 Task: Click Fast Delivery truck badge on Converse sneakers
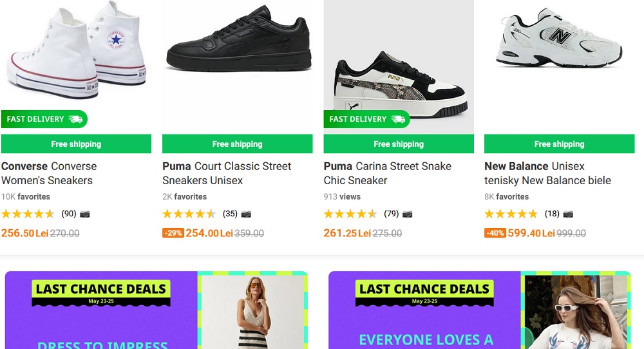(x=44, y=119)
